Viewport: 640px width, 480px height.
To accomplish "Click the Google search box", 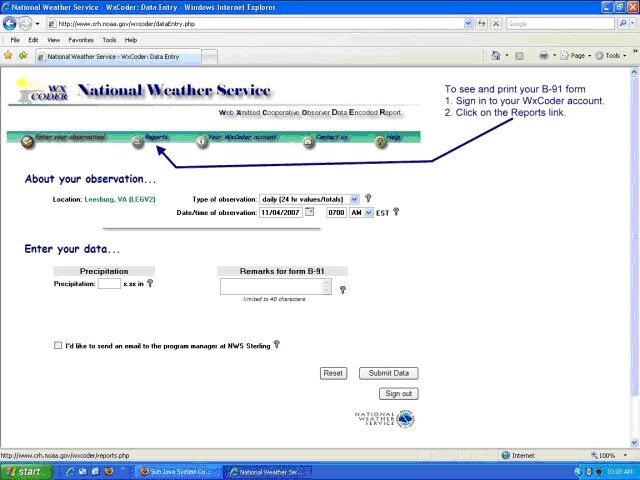I will 560,24.
